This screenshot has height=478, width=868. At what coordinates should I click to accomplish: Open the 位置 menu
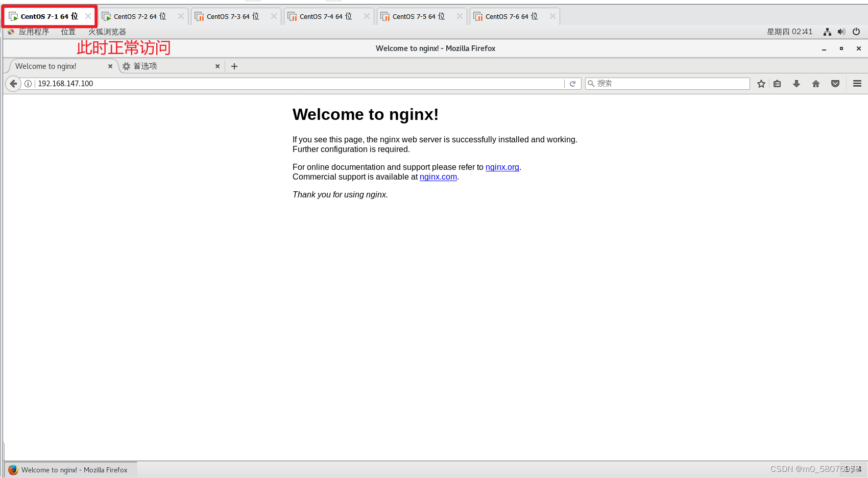point(68,32)
